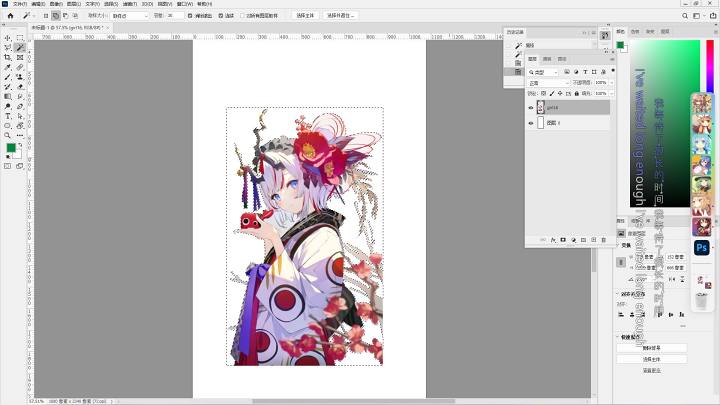Open the search icon in top right
This screenshot has width=720, height=405.
pyautogui.click(x=685, y=16)
